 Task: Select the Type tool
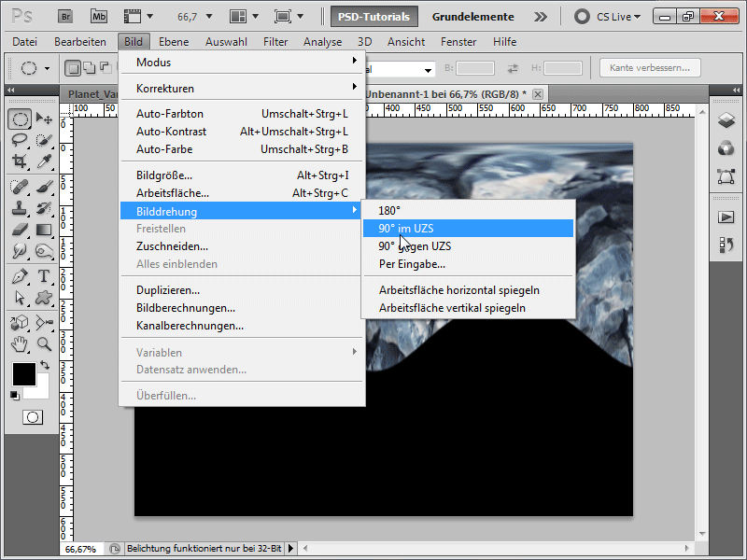[x=44, y=276]
